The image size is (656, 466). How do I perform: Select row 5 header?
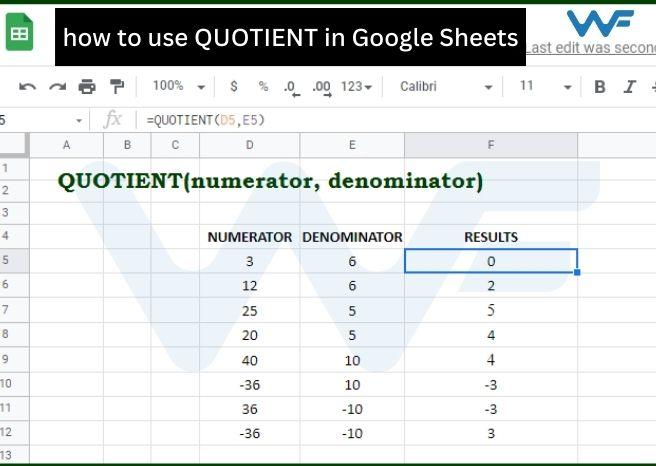pyautogui.click(x=15, y=260)
